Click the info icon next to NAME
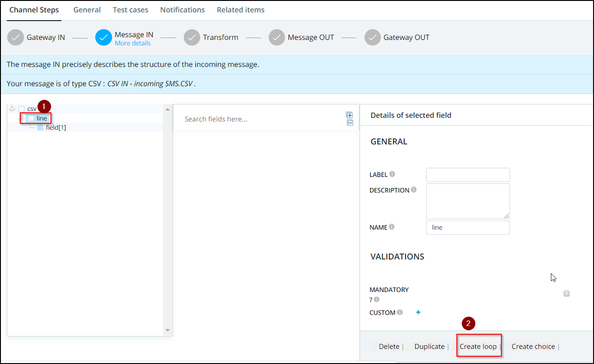 [x=392, y=226]
